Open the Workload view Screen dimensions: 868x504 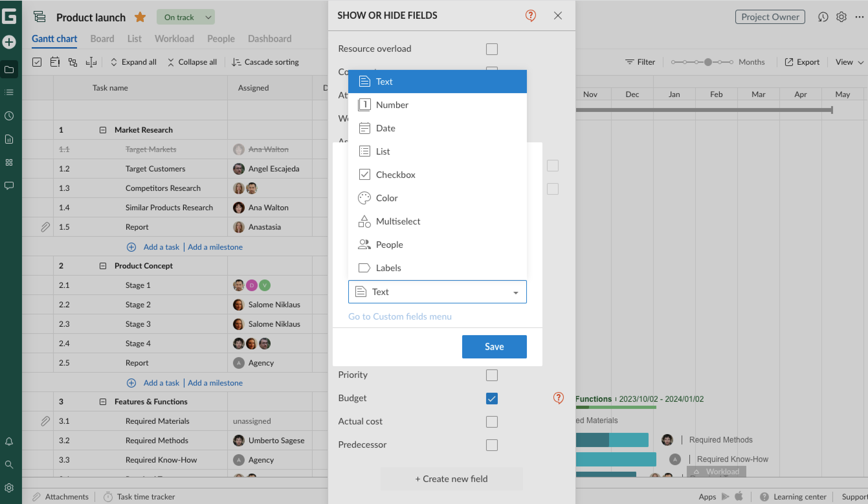pyautogui.click(x=174, y=38)
